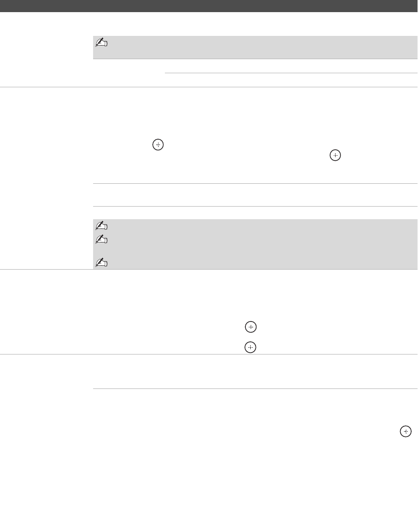Click the upper of the two stacked circled-plus icons
The width and height of the screenshot is (418, 532).
coord(251,327)
